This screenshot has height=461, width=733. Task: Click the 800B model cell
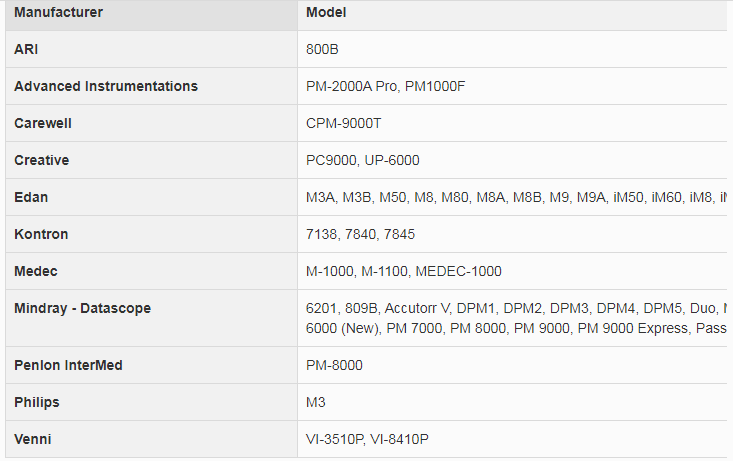pyautogui.click(x=325, y=49)
